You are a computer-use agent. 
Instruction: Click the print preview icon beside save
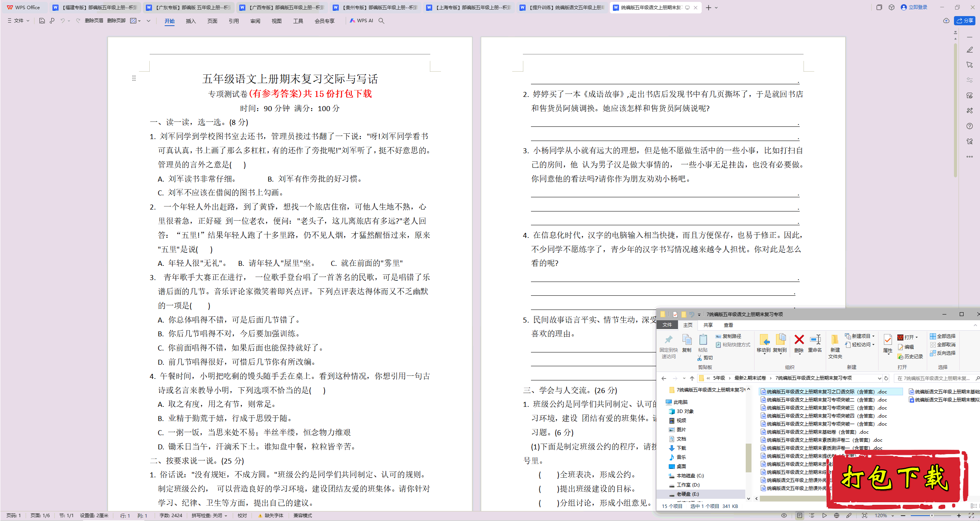point(52,21)
